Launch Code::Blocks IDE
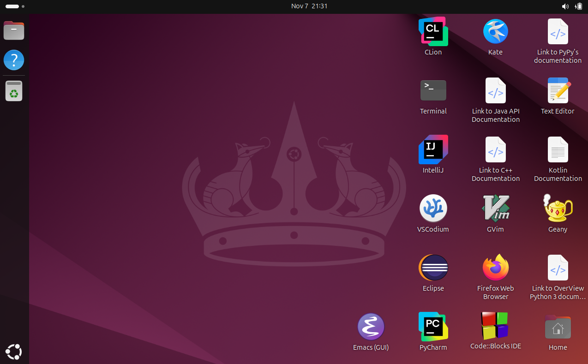 pyautogui.click(x=495, y=326)
